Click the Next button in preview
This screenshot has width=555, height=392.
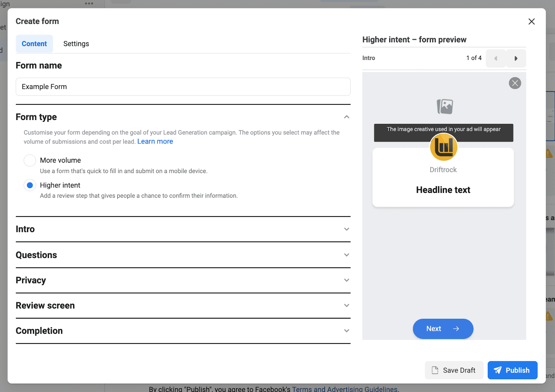443,329
